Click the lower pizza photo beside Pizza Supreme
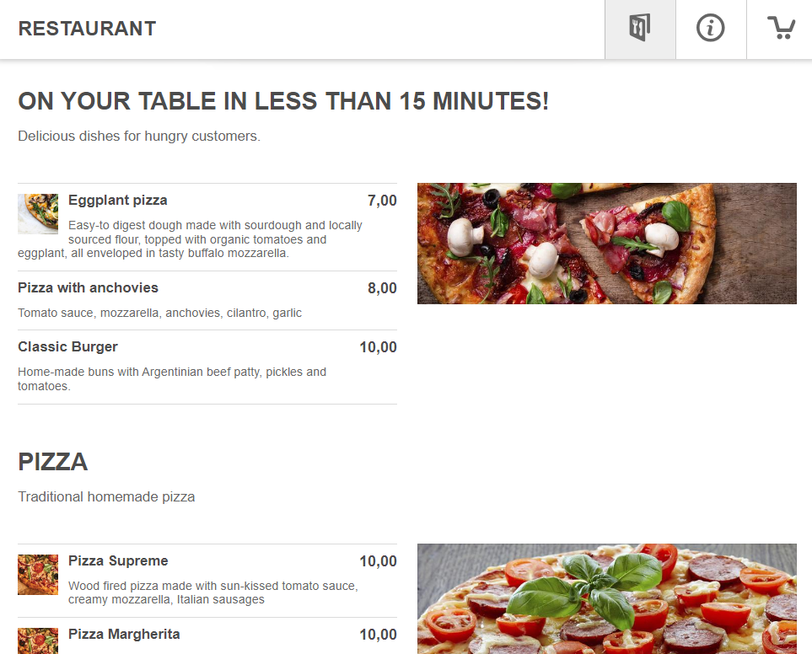The image size is (812, 654). 606,598
